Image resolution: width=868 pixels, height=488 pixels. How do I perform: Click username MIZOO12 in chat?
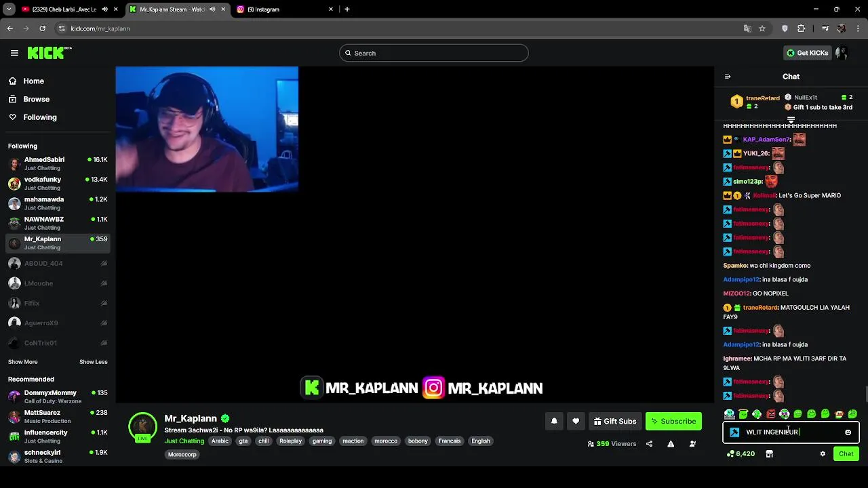tap(736, 293)
